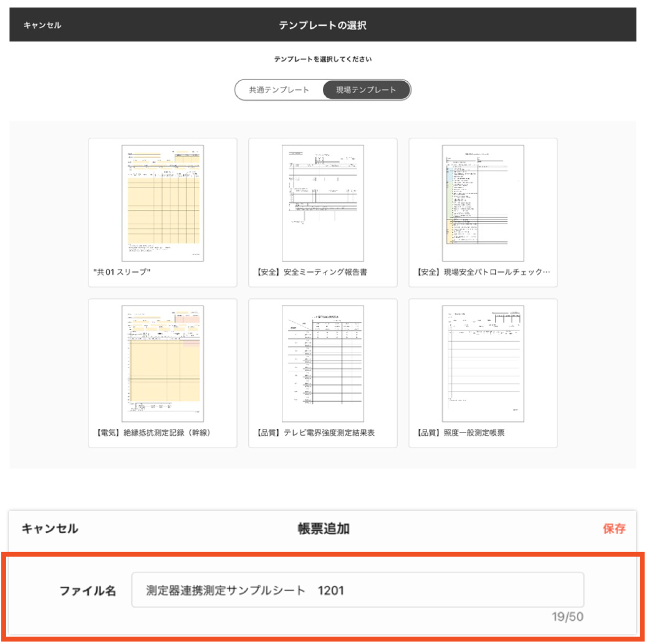
Task: Select the 現場テンプレート tab
Action: 366,90
